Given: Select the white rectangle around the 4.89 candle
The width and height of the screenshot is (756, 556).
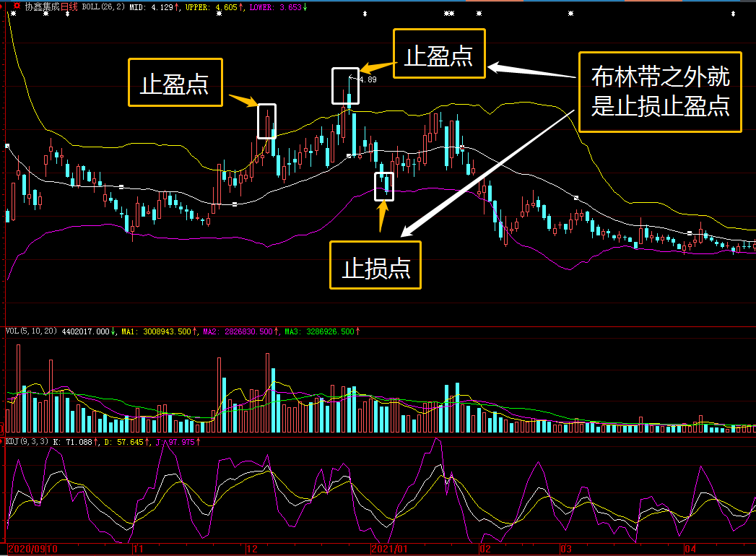Looking at the screenshot, I should [346, 86].
